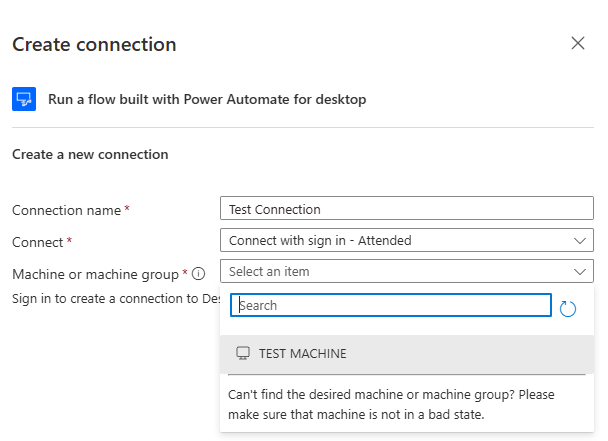Image resolution: width=608 pixels, height=441 pixels.
Task: Click the 'Machine or machine group' label
Action: (x=95, y=274)
